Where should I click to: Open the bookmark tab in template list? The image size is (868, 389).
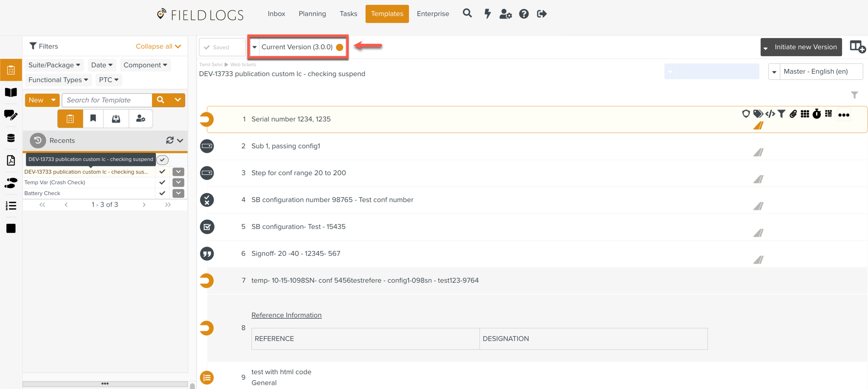(93, 119)
